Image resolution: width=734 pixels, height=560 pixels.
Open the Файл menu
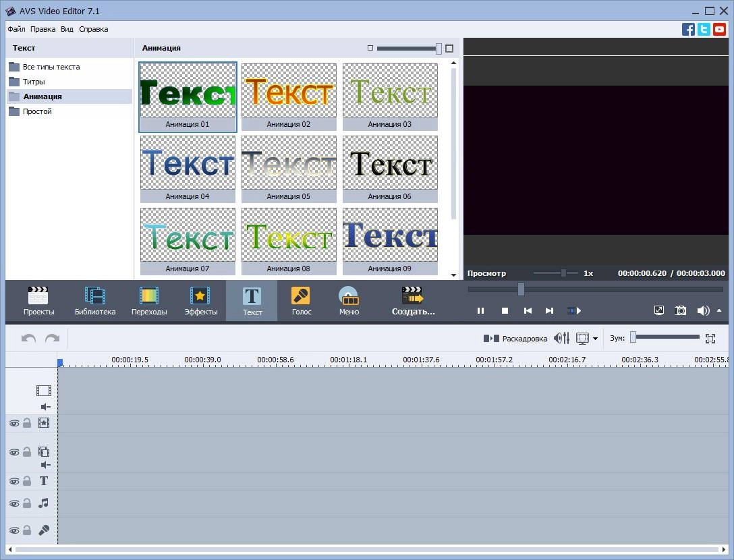(16, 29)
